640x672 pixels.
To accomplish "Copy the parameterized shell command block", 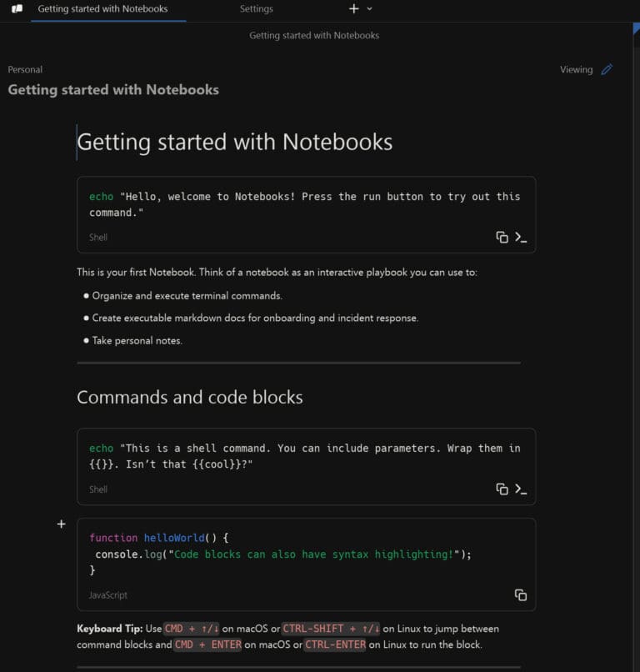I will click(501, 489).
